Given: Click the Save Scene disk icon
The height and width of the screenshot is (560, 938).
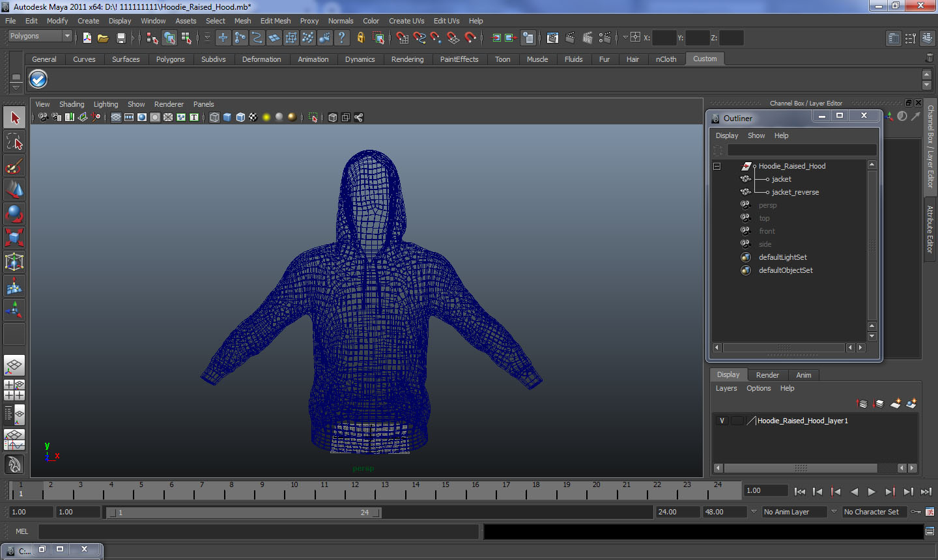Looking at the screenshot, I should pos(121,38).
